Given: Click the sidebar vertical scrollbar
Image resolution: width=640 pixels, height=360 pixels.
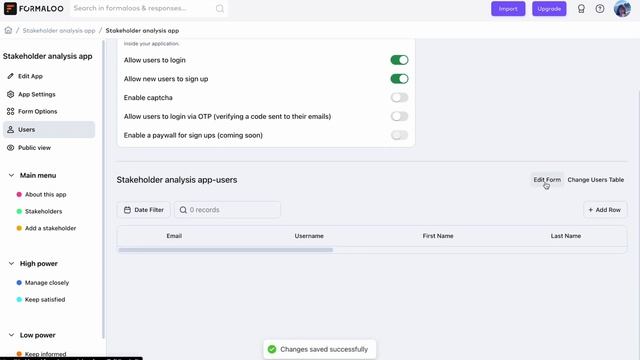Looking at the screenshot, I should point(103,189).
